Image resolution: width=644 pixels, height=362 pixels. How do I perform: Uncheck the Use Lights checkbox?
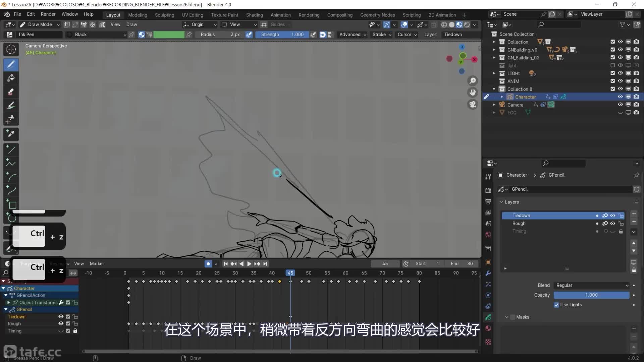click(556, 305)
